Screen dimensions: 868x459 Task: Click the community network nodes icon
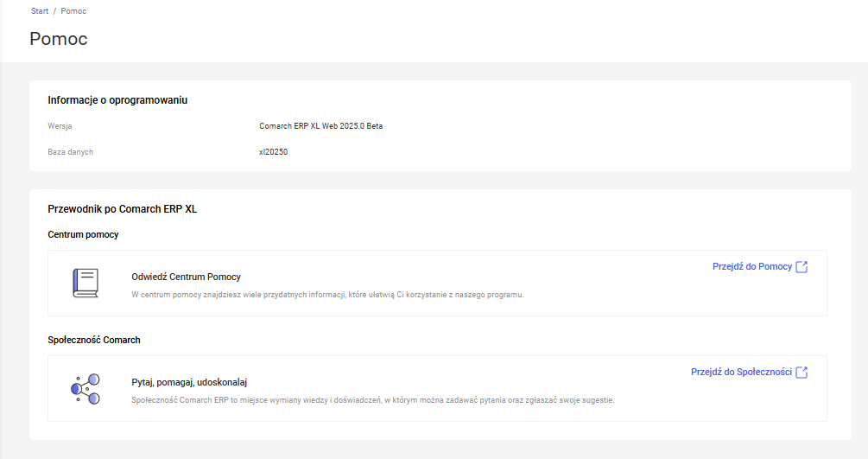click(x=86, y=389)
